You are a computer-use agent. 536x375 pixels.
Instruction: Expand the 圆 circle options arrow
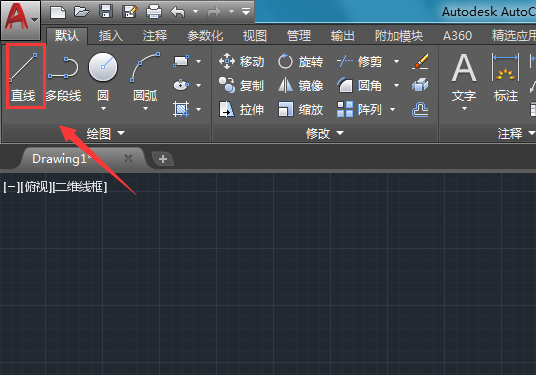[x=103, y=108]
